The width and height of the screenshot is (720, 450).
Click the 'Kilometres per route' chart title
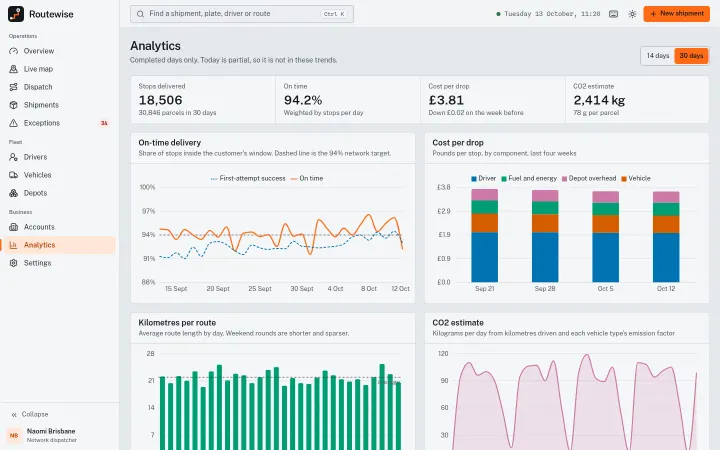(x=177, y=323)
